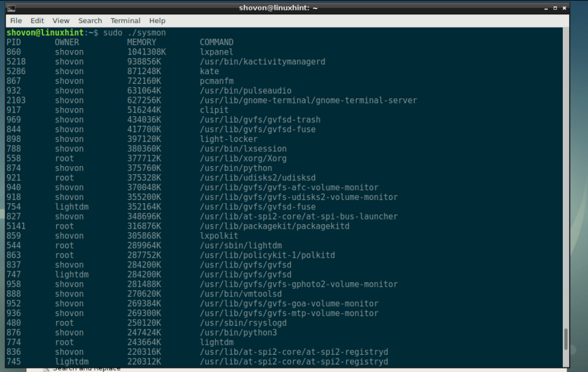The width and height of the screenshot is (588, 372).
Task: Click /usr/lib/udisks2/udisksd command
Action: point(258,178)
